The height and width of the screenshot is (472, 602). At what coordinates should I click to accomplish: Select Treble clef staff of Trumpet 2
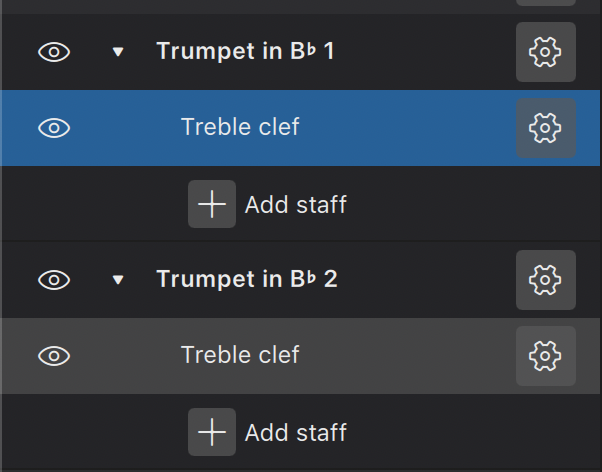[240, 355]
